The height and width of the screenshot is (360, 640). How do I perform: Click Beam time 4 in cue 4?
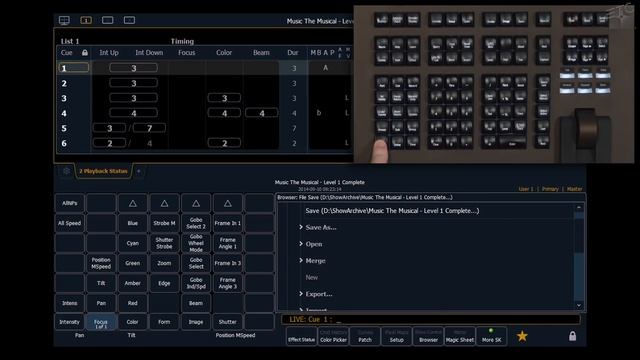point(262,113)
